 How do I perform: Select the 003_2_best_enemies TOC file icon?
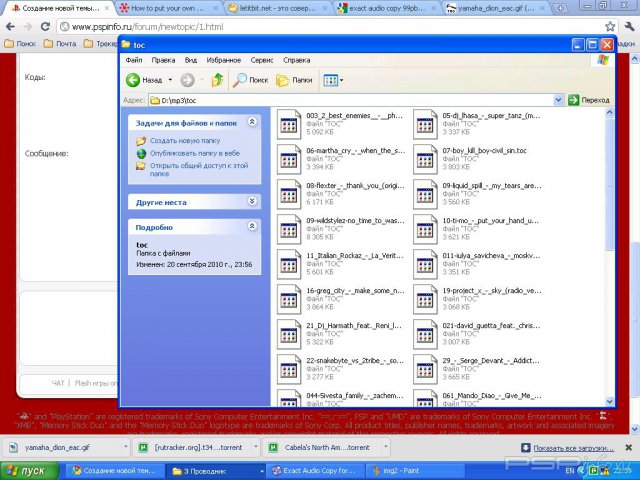[x=289, y=123]
